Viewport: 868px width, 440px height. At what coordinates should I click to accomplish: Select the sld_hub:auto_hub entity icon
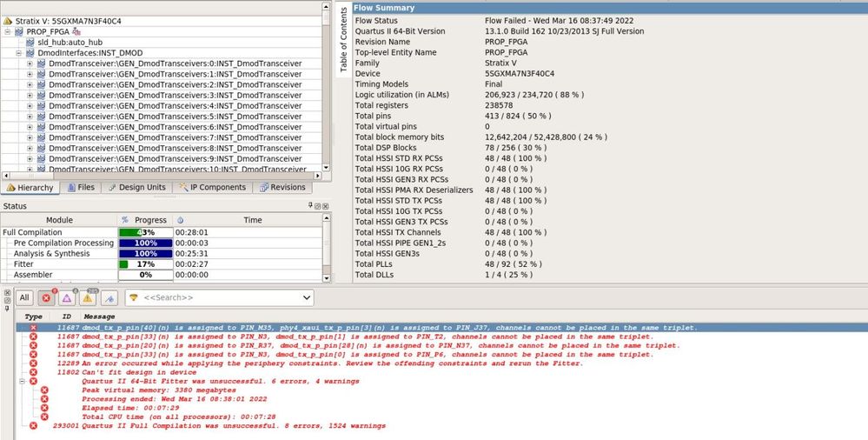(x=30, y=42)
